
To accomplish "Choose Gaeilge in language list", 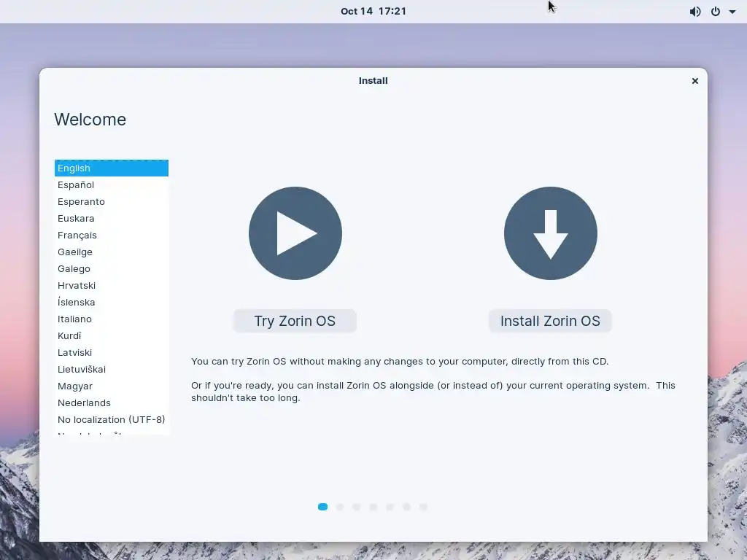I will 112,252.
